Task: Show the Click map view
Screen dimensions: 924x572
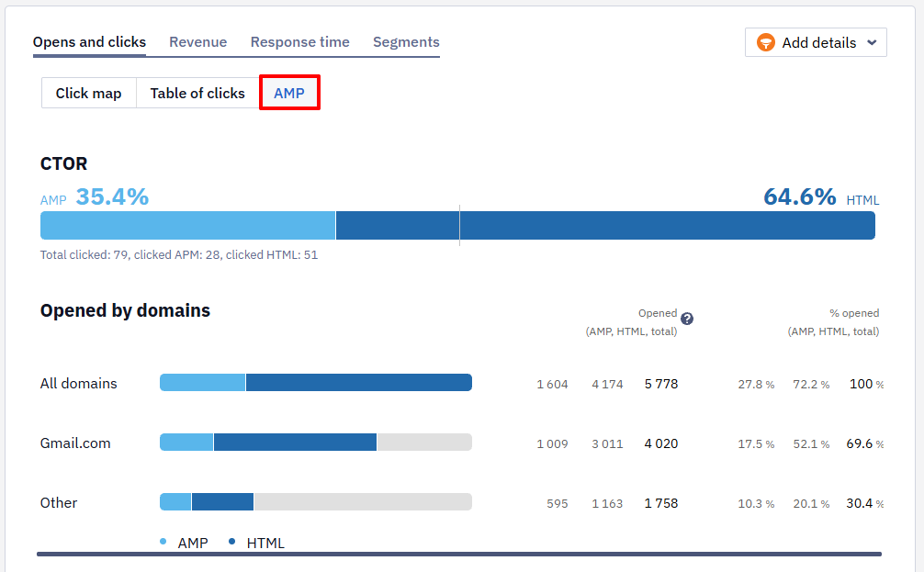Action: [88, 93]
